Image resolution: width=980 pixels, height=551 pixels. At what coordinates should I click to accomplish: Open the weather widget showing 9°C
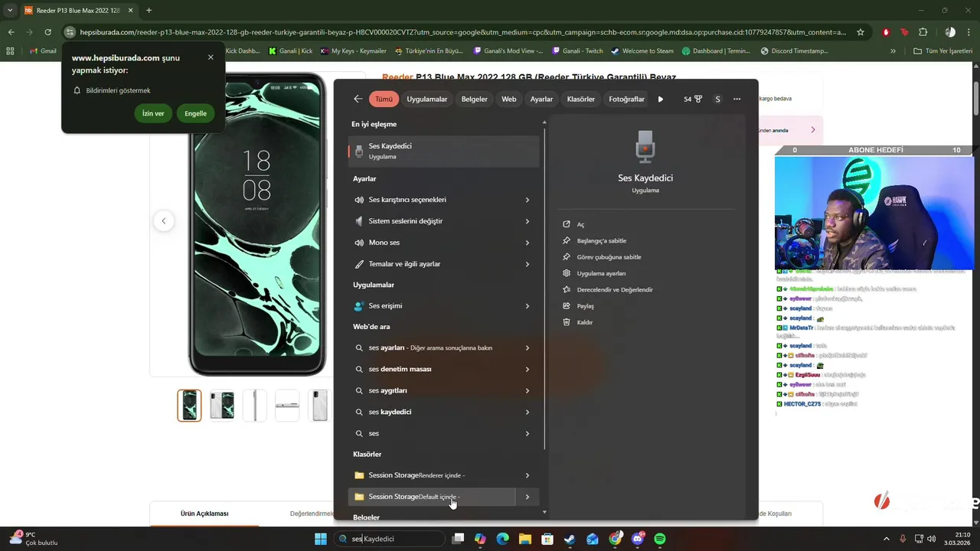[x=34, y=539]
